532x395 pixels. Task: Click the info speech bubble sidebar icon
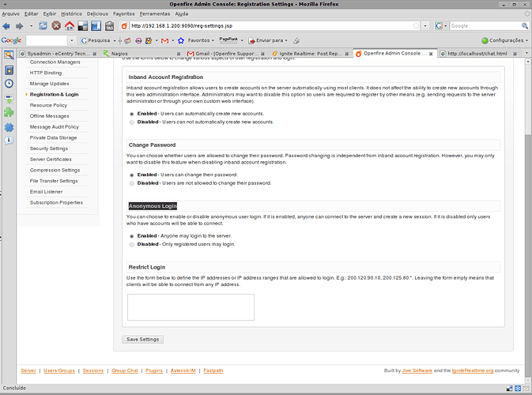(9, 141)
